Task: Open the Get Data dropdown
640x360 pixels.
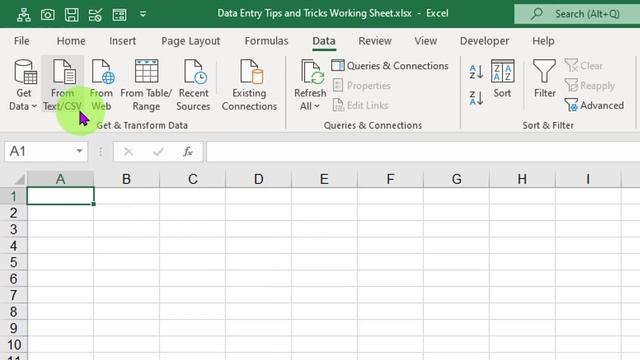Action: [x=24, y=84]
